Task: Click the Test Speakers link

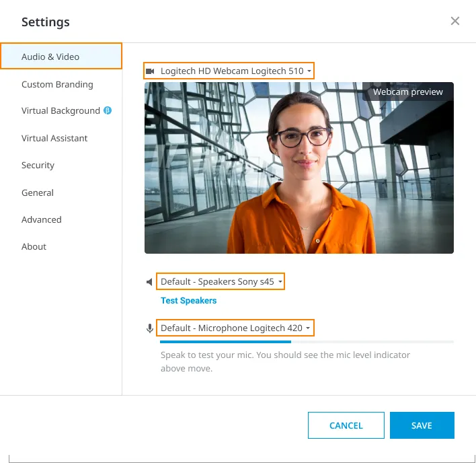Action: [x=188, y=300]
